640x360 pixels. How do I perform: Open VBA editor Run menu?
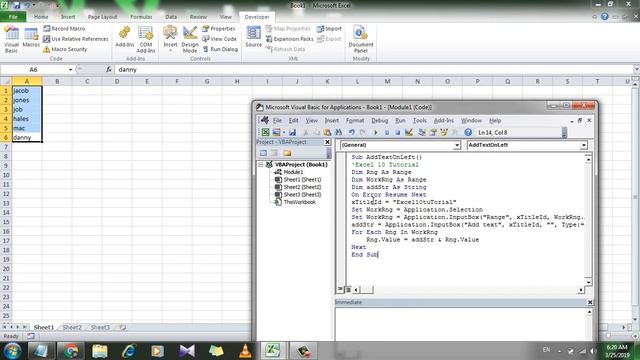point(400,120)
